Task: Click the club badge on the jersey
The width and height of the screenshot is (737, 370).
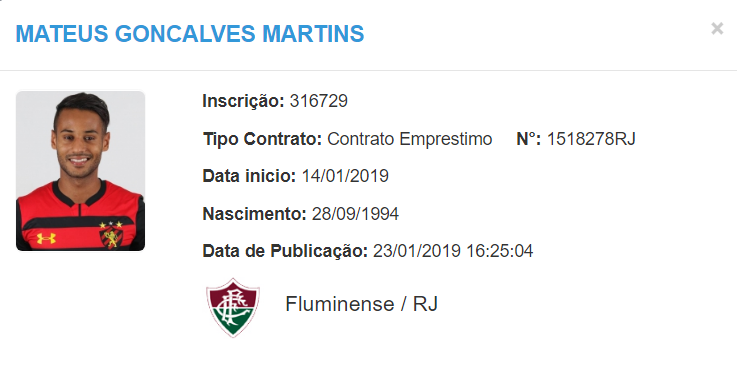Action: 110,234
